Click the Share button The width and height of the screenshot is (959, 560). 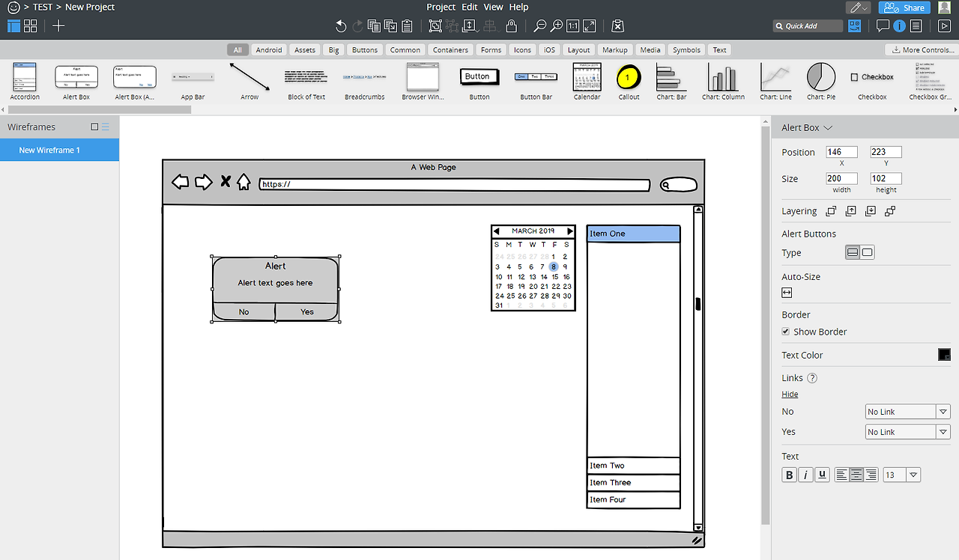click(904, 7)
